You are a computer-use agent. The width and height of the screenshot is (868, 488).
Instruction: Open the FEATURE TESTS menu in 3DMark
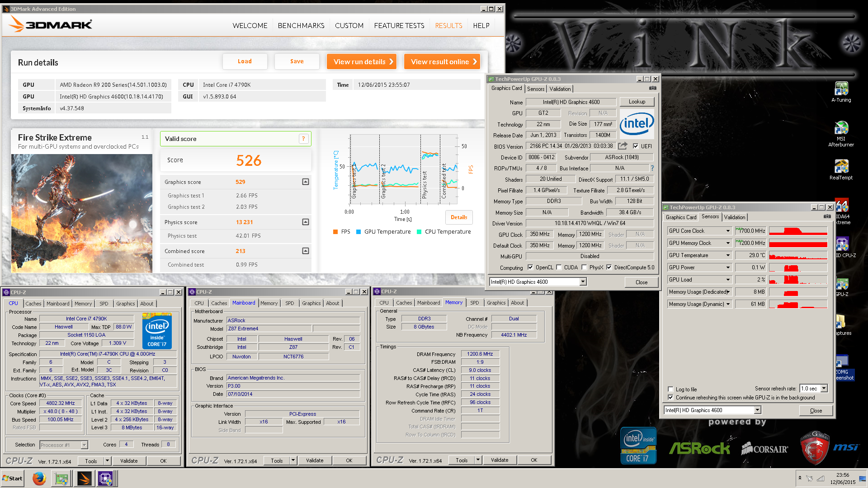pyautogui.click(x=399, y=26)
